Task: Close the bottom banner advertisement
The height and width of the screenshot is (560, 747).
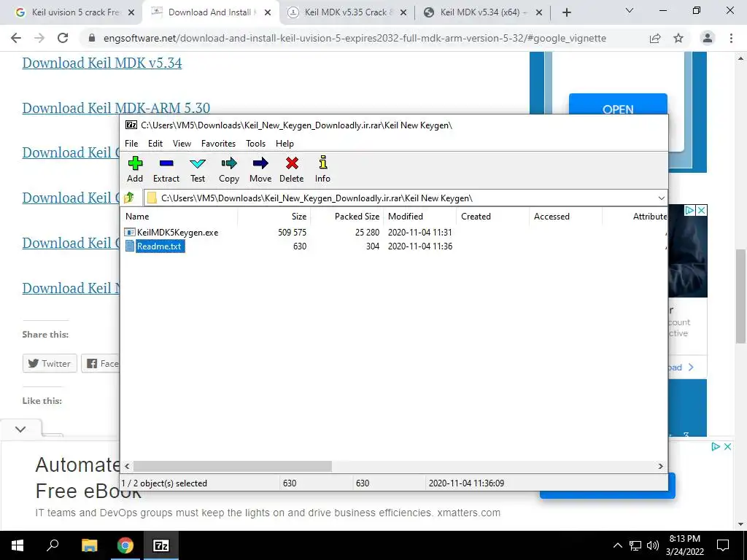Action: [727, 447]
